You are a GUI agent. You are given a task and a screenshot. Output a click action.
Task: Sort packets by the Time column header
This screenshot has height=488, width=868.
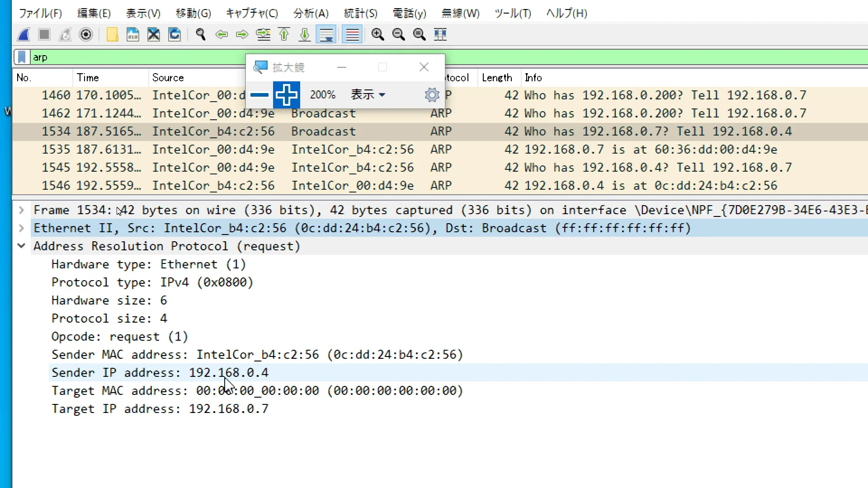coord(110,78)
